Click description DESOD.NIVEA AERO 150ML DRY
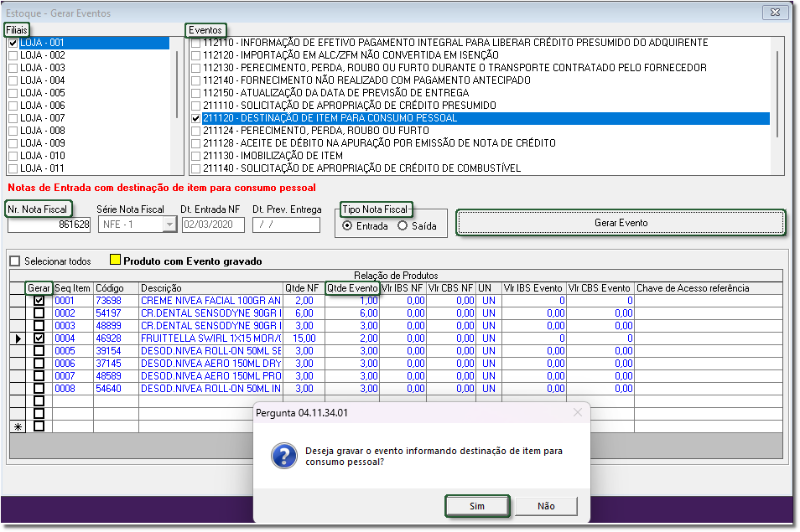 pos(210,364)
